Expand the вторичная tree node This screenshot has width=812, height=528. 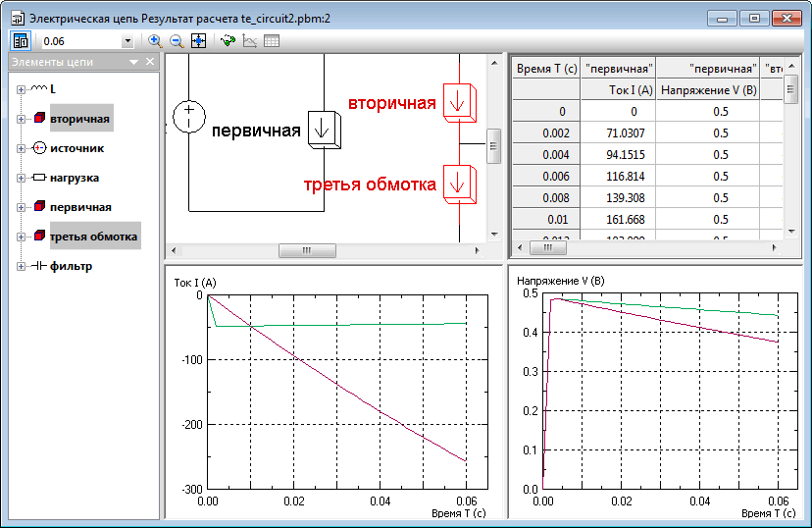pyautogui.click(x=21, y=119)
